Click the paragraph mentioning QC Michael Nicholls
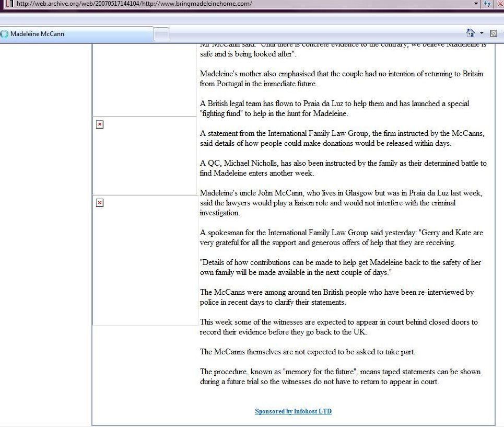 pyautogui.click(x=343, y=168)
